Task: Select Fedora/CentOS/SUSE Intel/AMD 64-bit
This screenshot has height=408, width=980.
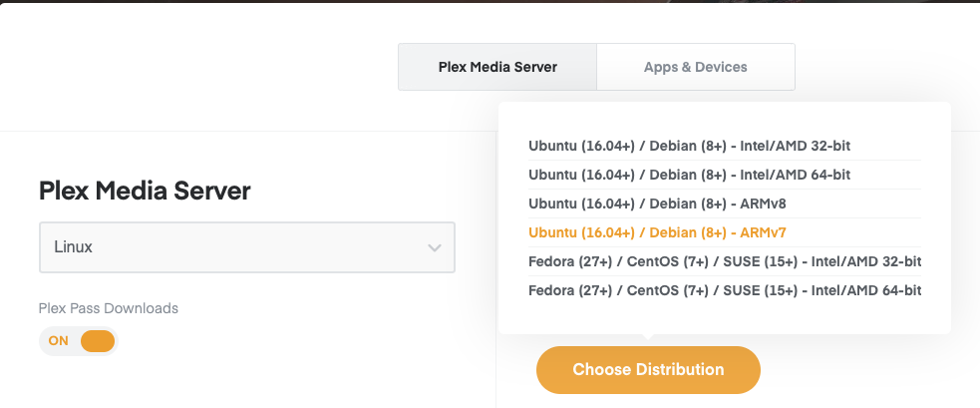Action: click(x=725, y=290)
